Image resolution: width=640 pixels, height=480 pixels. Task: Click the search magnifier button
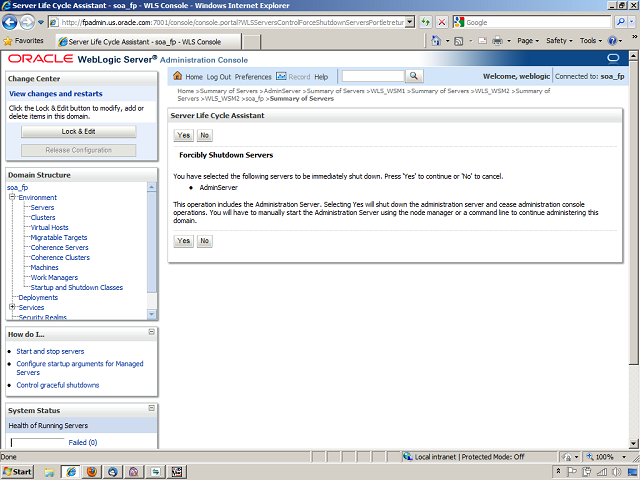(x=413, y=77)
